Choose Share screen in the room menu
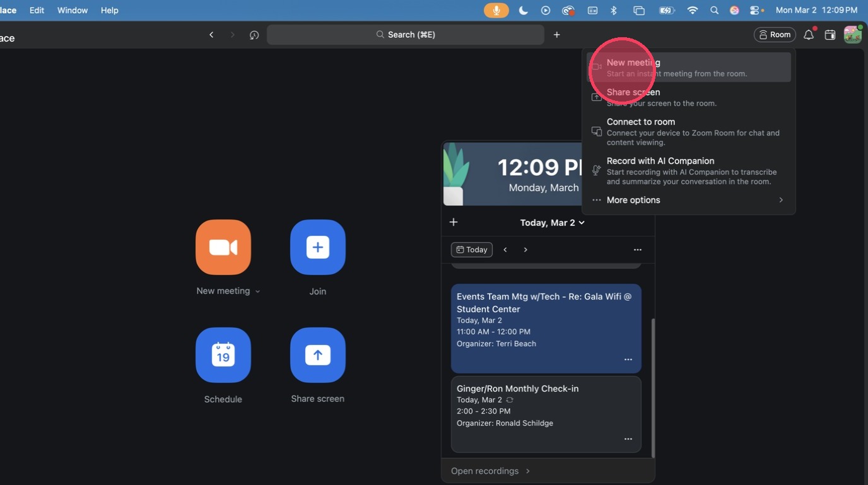This screenshot has height=485, width=868. point(688,96)
